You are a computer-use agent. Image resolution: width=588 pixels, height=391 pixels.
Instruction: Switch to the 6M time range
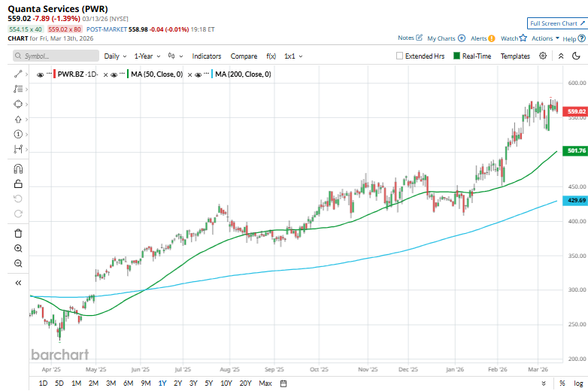[128, 383]
